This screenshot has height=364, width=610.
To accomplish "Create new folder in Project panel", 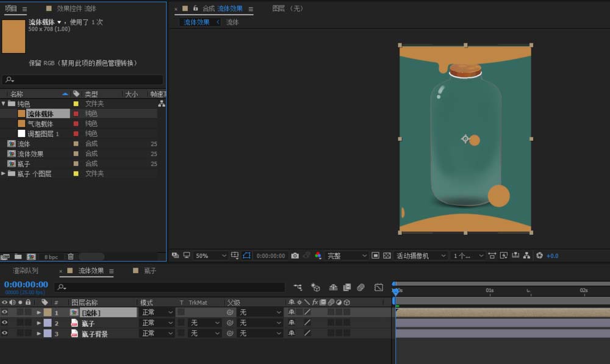I will click(18, 257).
